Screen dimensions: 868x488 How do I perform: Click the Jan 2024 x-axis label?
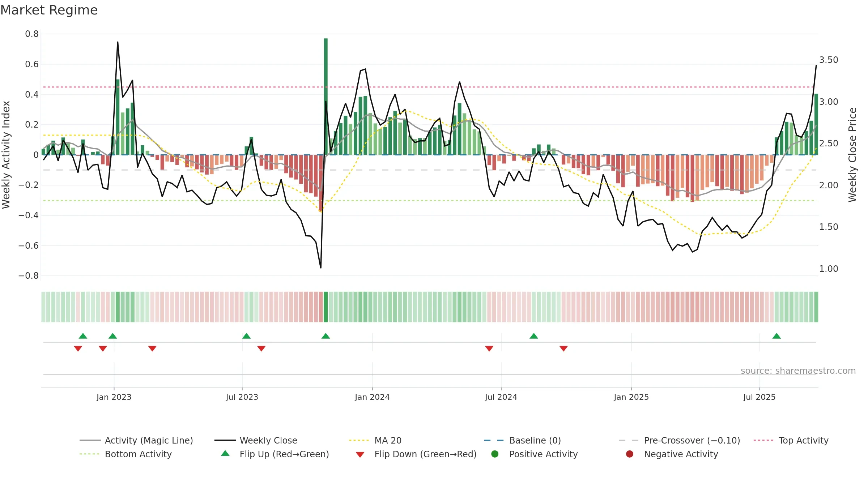pyautogui.click(x=372, y=397)
